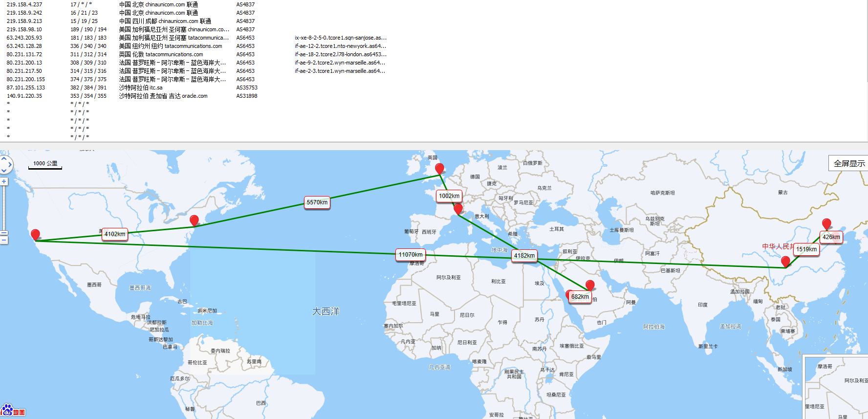The width and height of the screenshot is (868, 419).
Task: Select the Chengdu marker near 1519km label
Action: pos(785,262)
